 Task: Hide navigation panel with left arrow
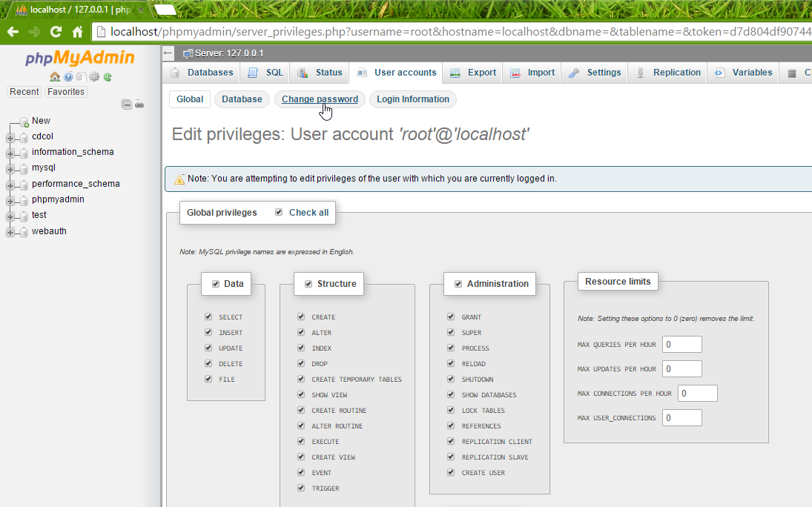tap(168, 53)
